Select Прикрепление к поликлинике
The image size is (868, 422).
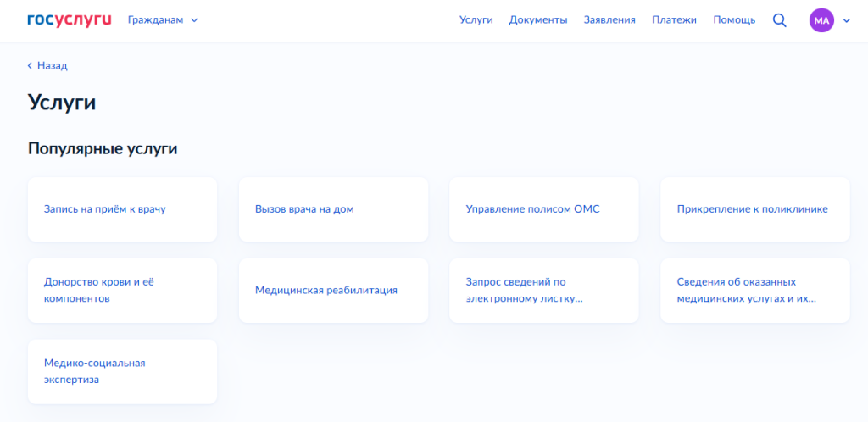tap(754, 209)
